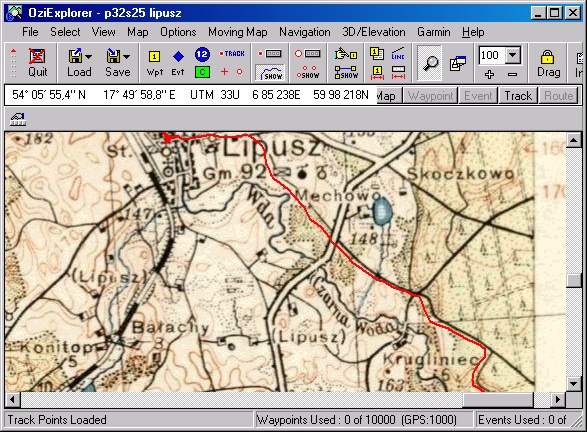Minimize the OziExplorer window

(x=538, y=13)
